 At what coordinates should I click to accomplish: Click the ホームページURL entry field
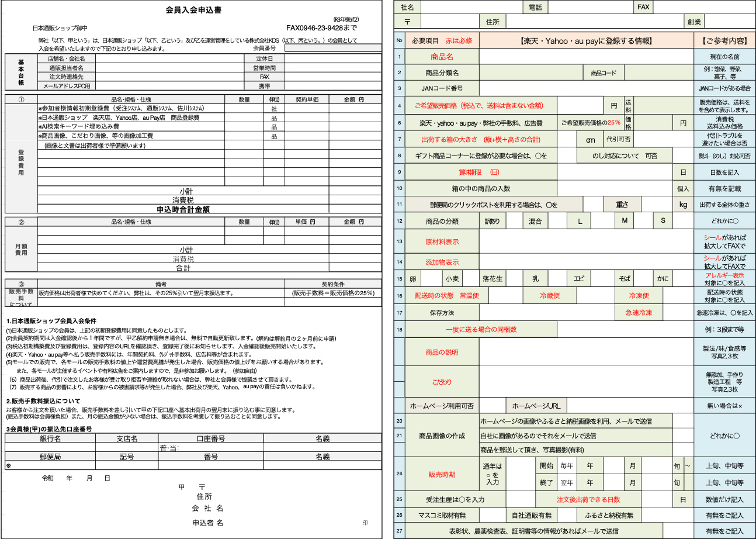(630, 405)
